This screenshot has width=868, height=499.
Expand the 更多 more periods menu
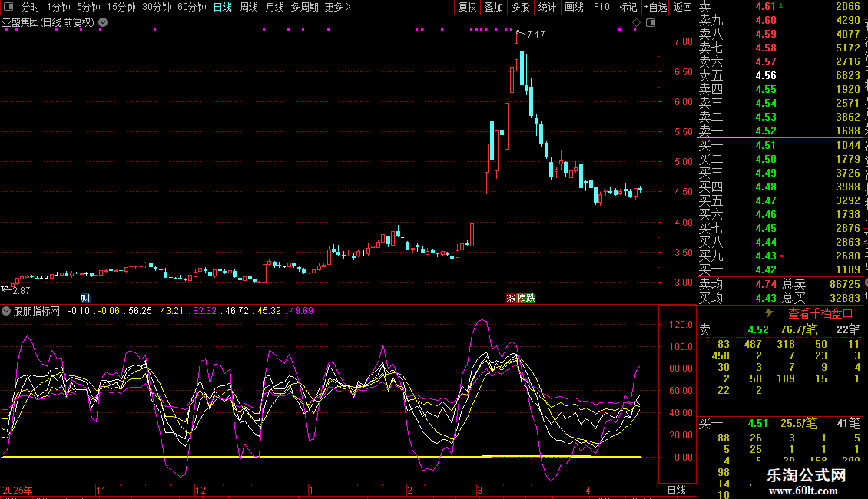coord(338,7)
